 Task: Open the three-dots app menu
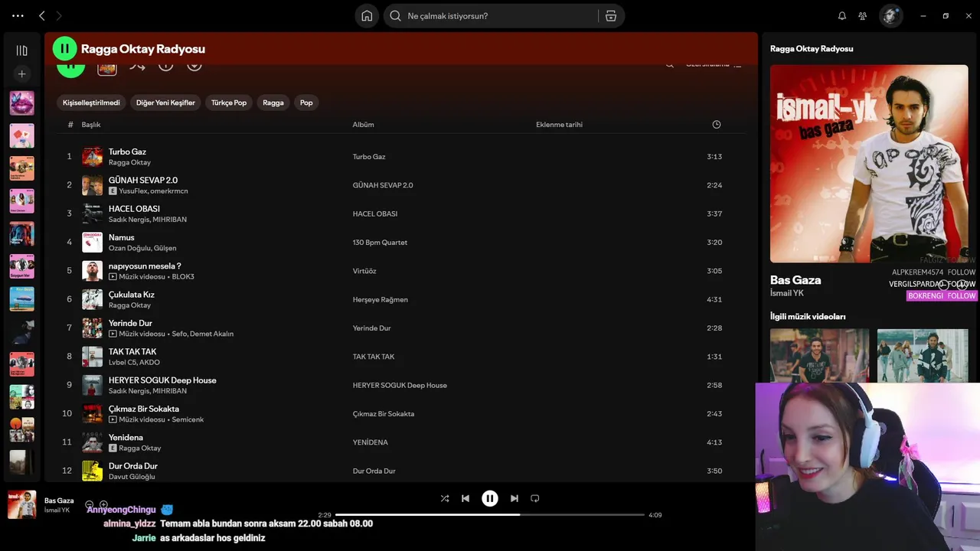tap(18, 16)
